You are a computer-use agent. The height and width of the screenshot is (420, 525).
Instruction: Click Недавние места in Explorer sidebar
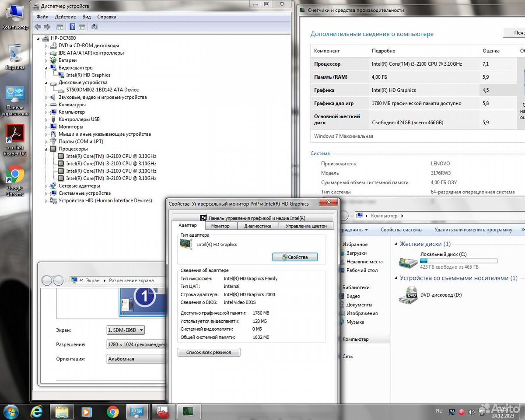(364, 262)
